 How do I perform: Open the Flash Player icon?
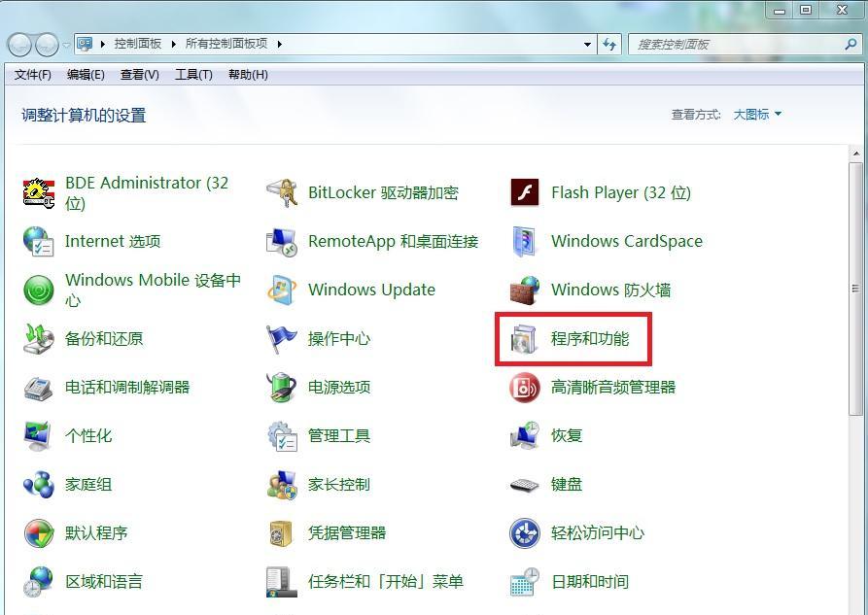[524, 192]
